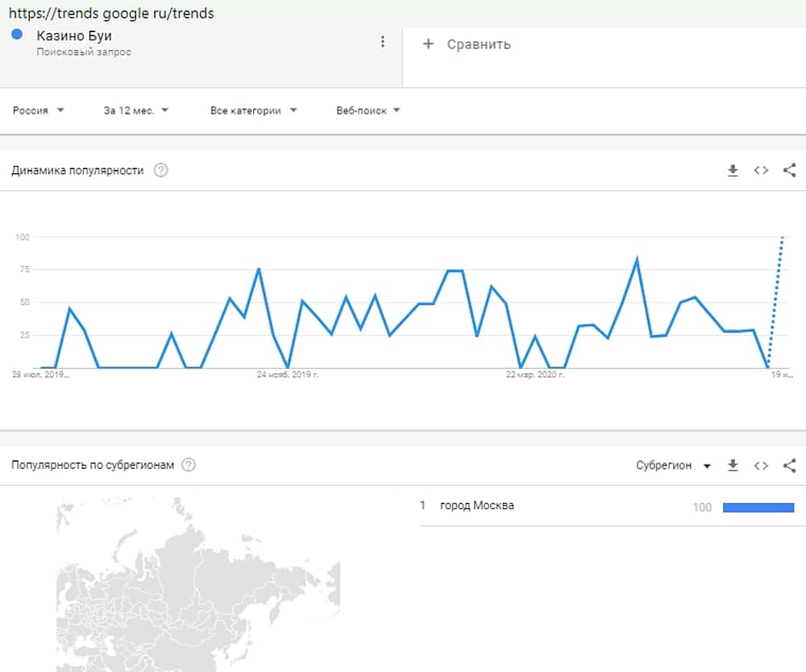Open the Все категории dropdown
The image size is (806, 672).
(x=253, y=110)
